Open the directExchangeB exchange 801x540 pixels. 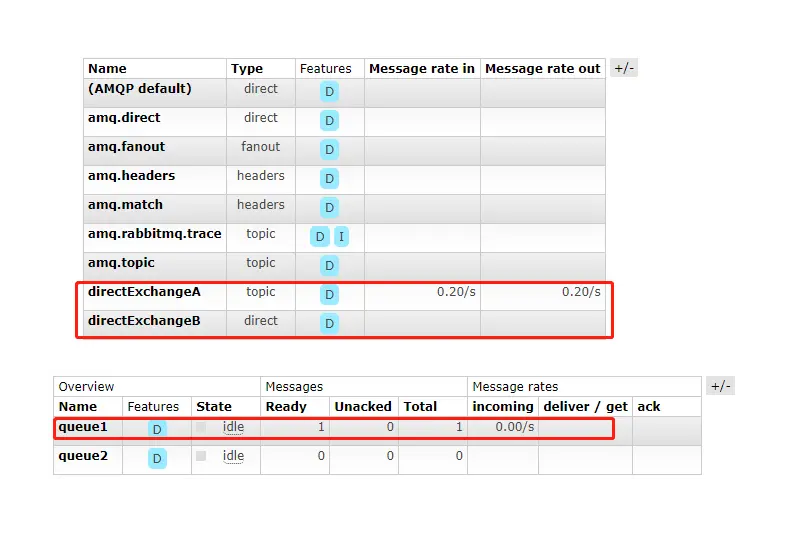[x=144, y=321]
